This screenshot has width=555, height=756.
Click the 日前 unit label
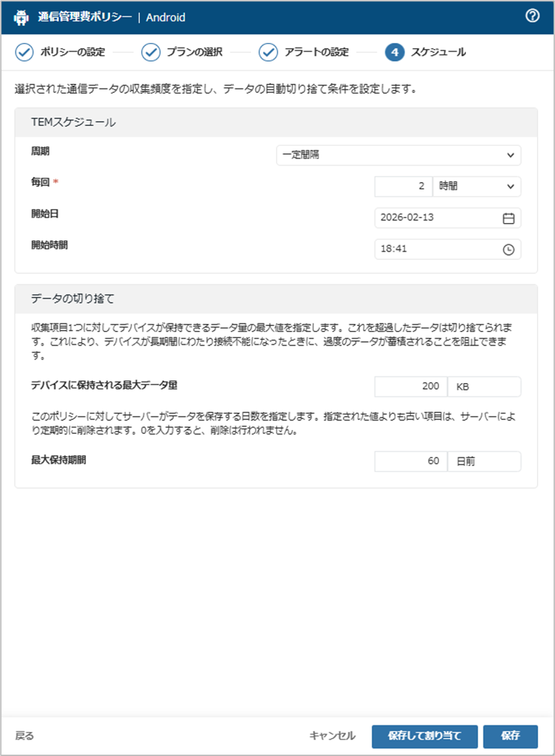point(465,461)
